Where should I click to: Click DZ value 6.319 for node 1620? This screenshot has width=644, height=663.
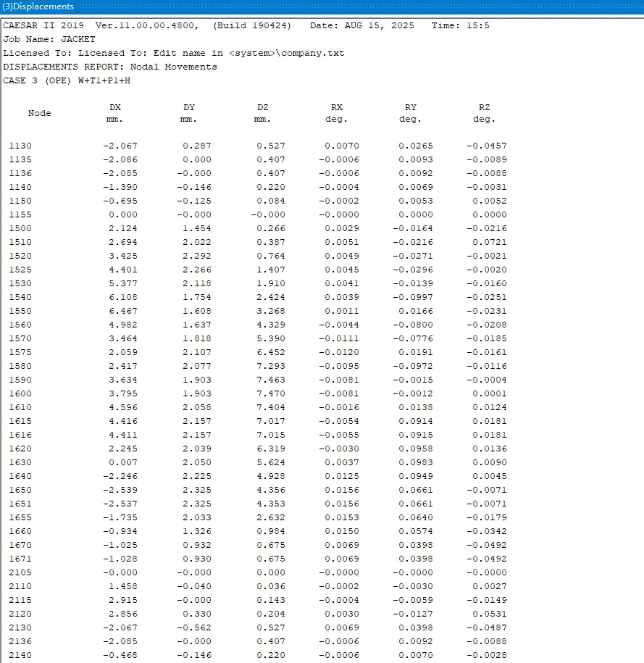point(271,449)
